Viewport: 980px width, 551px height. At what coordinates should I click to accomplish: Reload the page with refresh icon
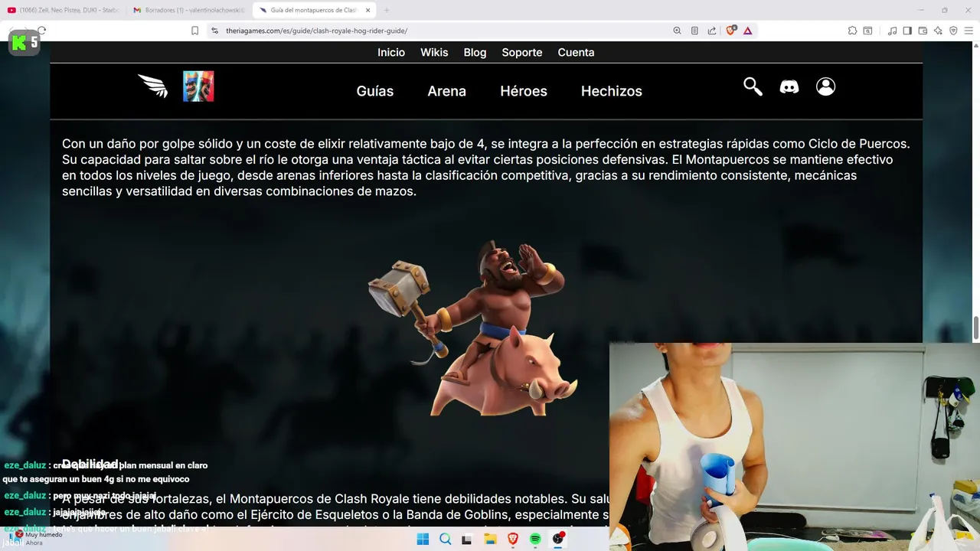pos(41,31)
